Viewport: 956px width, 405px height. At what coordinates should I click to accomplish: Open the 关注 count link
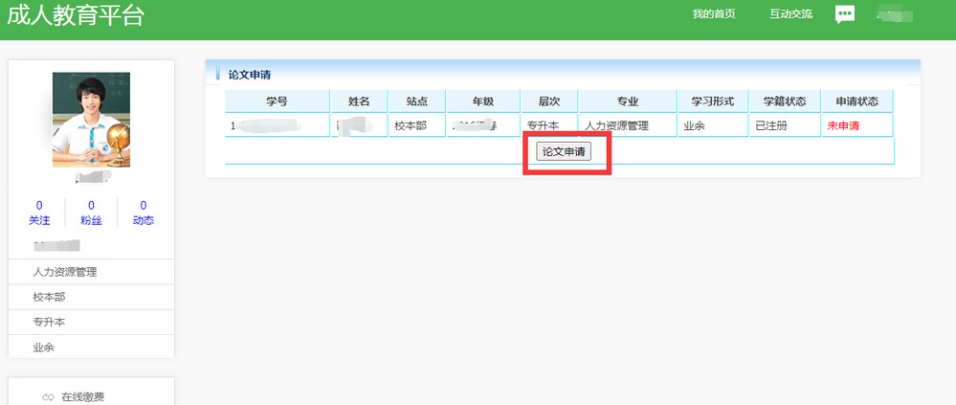coord(39,213)
